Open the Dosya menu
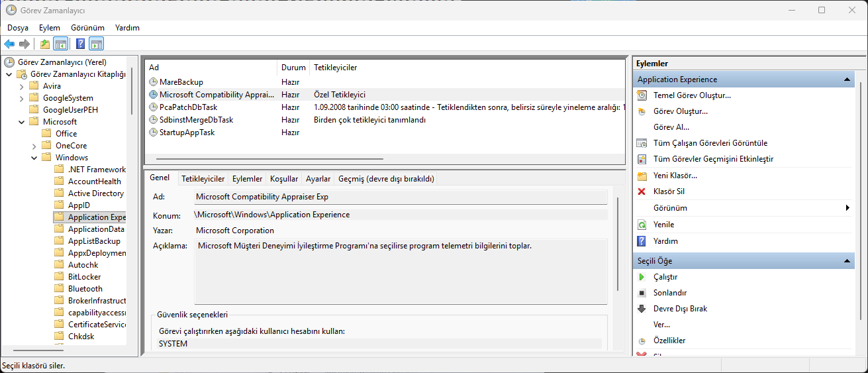Screen dimensions: 868x373 pos(18,28)
